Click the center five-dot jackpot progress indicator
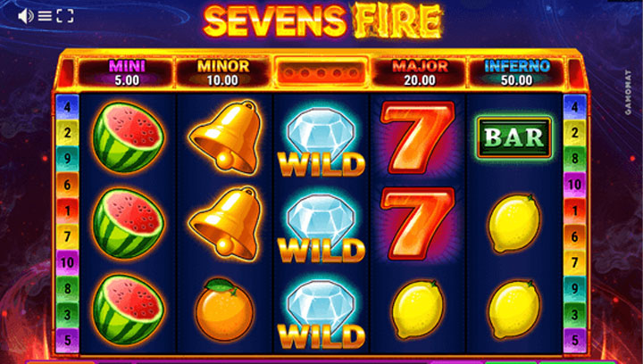 click(x=321, y=73)
